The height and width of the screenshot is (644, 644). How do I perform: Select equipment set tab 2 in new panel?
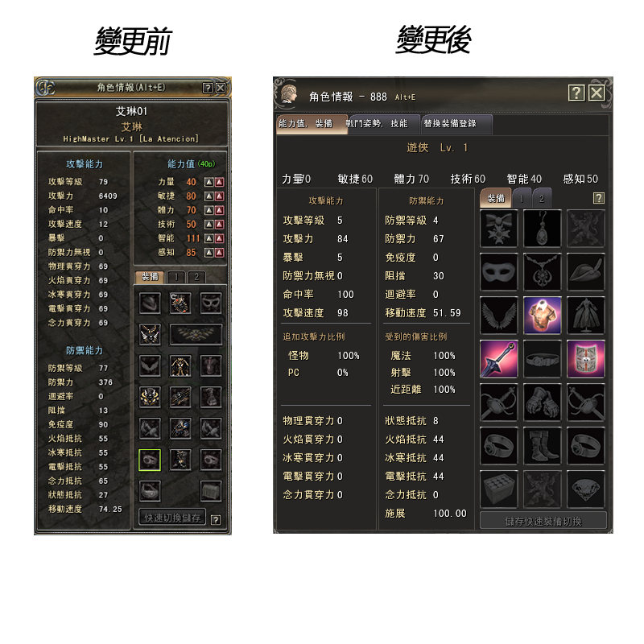[542, 198]
